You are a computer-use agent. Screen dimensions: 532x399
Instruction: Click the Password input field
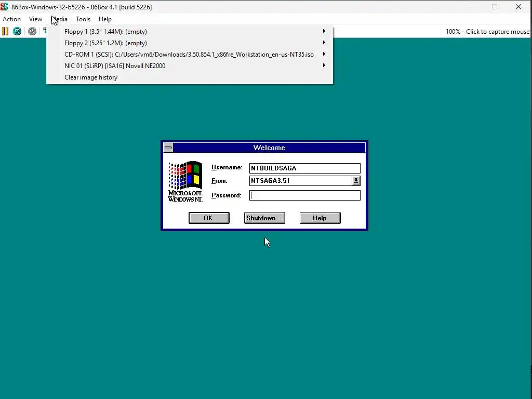click(x=304, y=195)
